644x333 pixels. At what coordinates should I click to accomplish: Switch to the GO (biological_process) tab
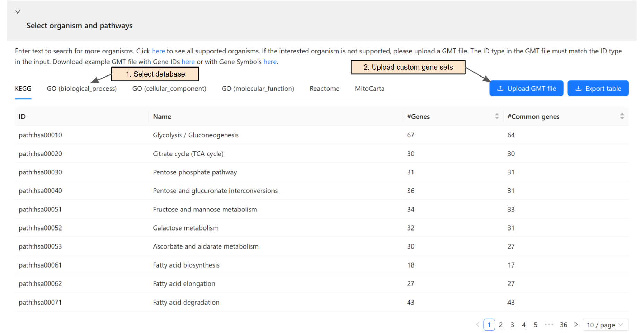coord(82,88)
